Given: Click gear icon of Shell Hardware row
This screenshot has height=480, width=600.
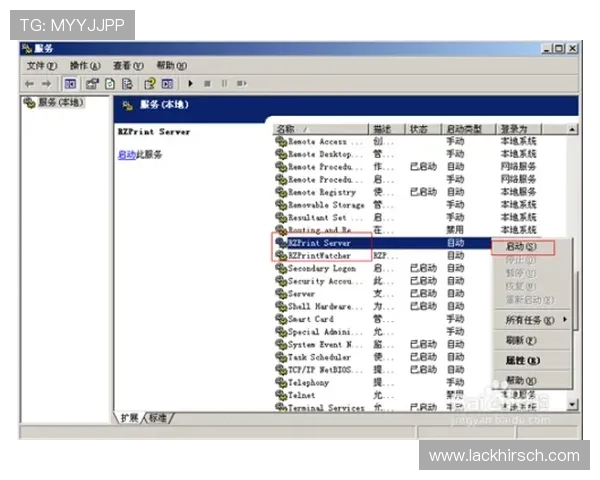Looking at the screenshot, I should [281, 306].
